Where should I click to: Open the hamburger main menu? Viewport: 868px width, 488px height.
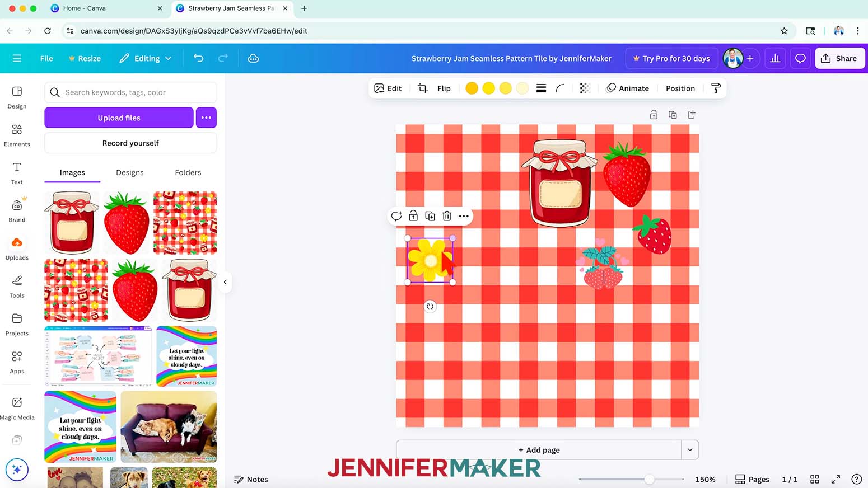point(17,58)
